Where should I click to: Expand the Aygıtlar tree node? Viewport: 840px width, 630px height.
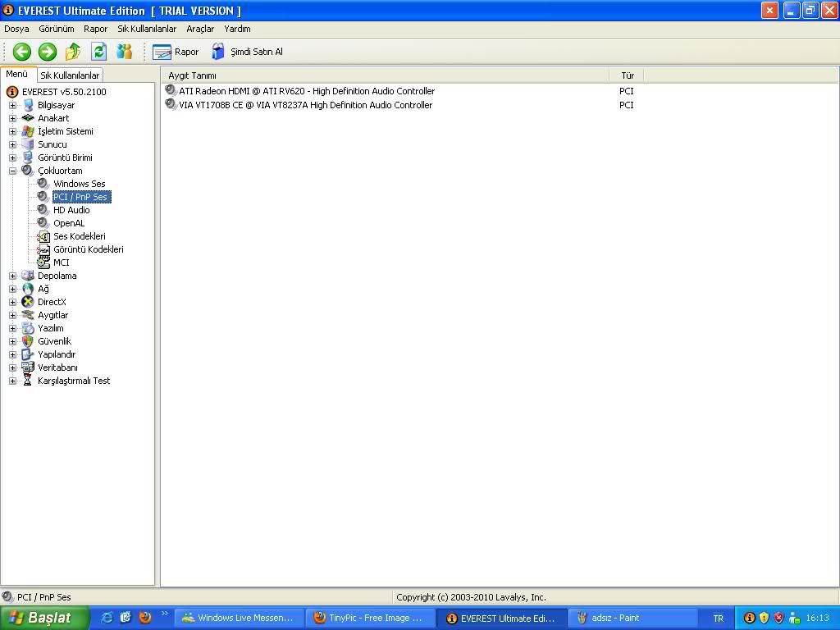12,315
